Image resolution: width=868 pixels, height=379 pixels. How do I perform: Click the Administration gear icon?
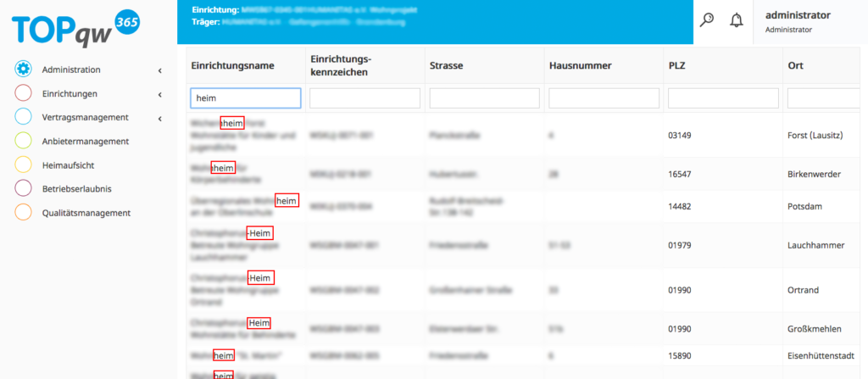click(x=23, y=70)
